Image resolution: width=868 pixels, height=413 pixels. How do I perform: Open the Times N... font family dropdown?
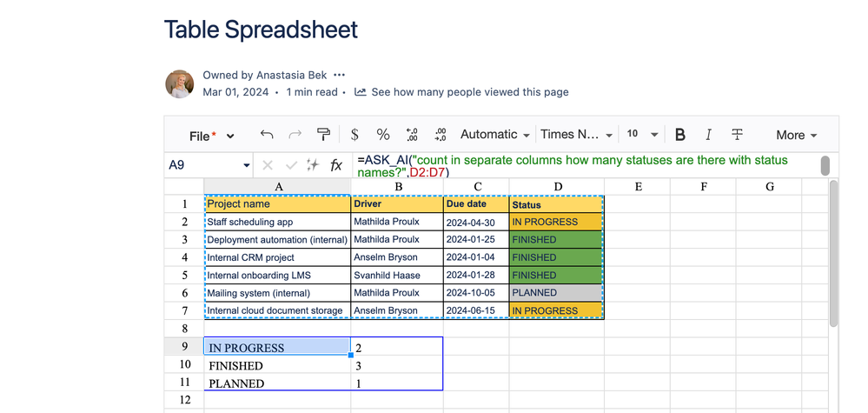click(x=576, y=135)
